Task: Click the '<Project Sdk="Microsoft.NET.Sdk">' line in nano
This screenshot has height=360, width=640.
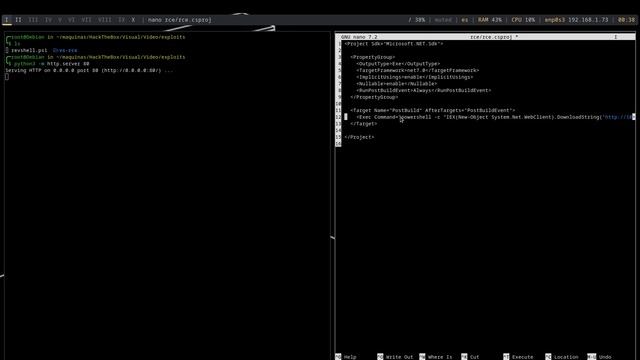Action: (393, 44)
